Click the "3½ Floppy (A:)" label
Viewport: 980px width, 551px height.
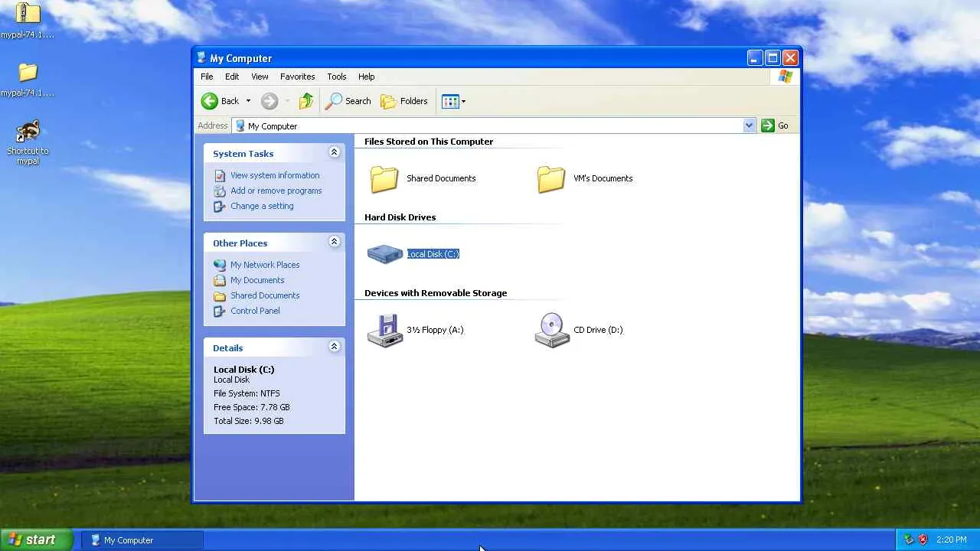435,330
